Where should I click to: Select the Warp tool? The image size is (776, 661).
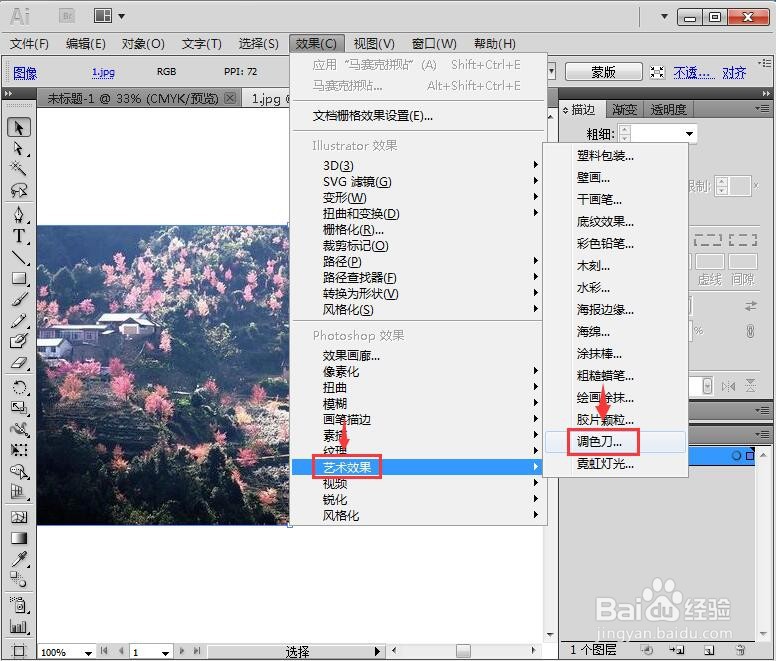[x=19, y=429]
